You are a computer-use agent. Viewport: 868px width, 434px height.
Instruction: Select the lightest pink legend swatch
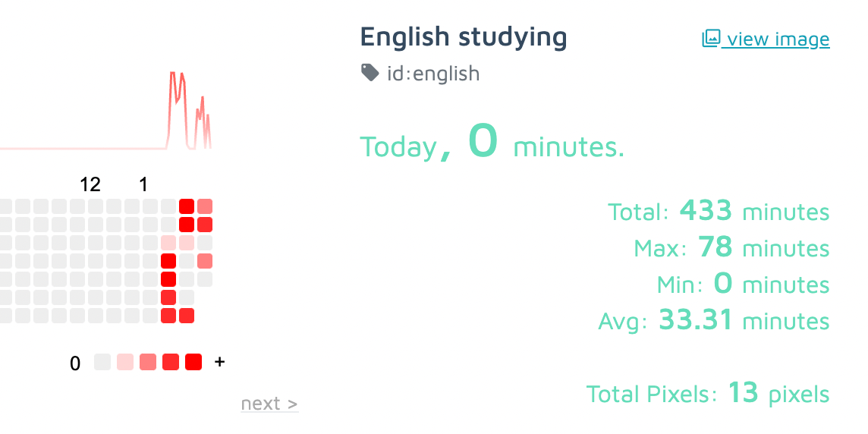click(125, 362)
